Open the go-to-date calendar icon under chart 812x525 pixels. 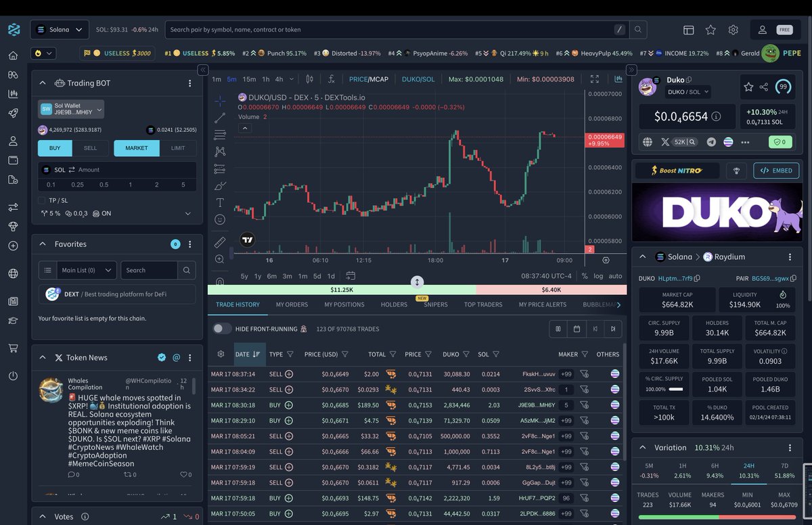tap(351, 276)
